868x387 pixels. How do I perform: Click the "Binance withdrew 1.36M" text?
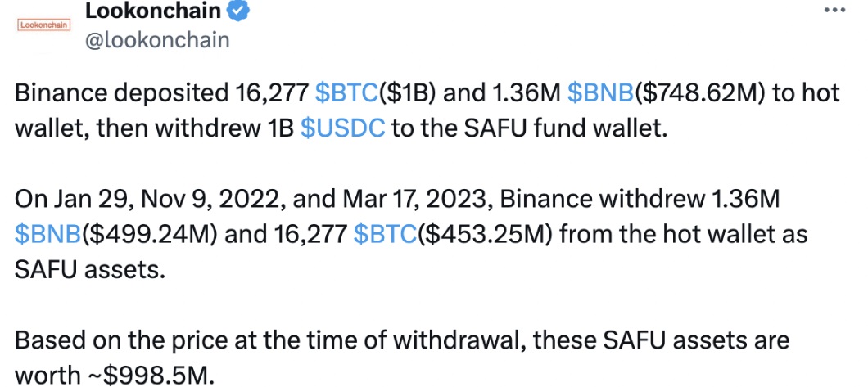point(640,200)
